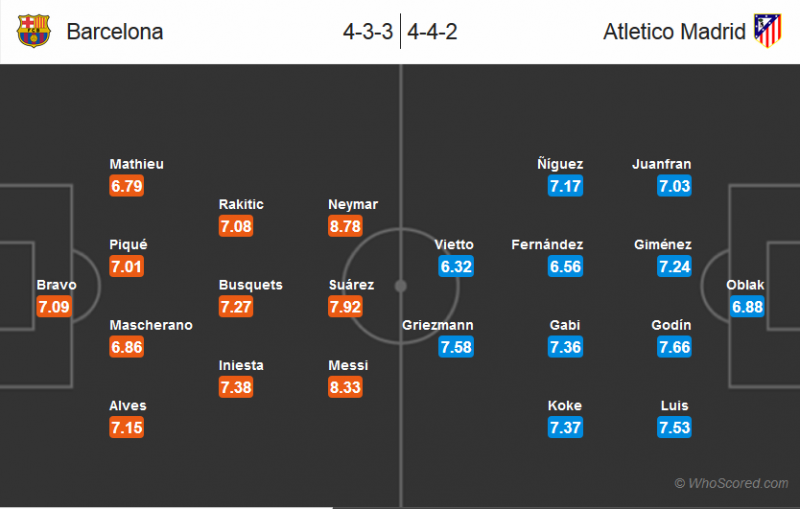Image resolution: width=800 pixels, height=509 pixels.
Task: Click the Juanfran player name
Action: pyautogui.click(x=662, y=164)
